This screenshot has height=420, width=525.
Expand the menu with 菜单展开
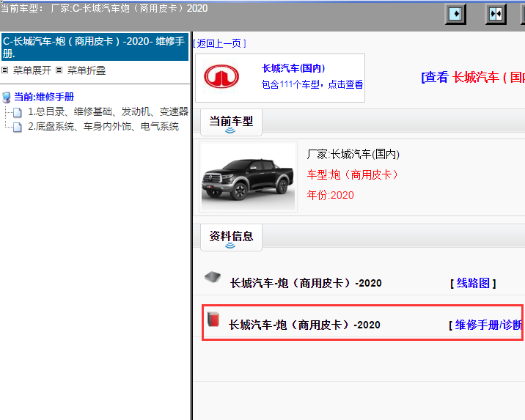[x=32, y=70]
